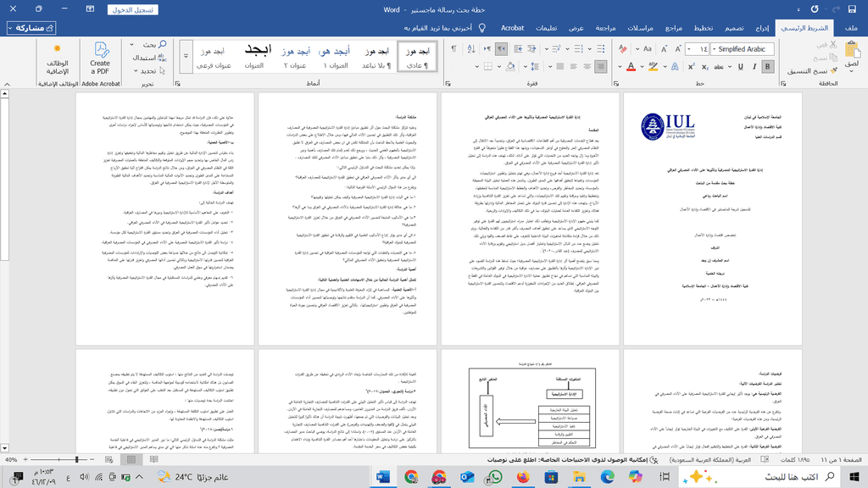Click the Clear All Formatting icon
This screenshot has width=868, height=488.
pyautogui.click(x=623, y=49)
